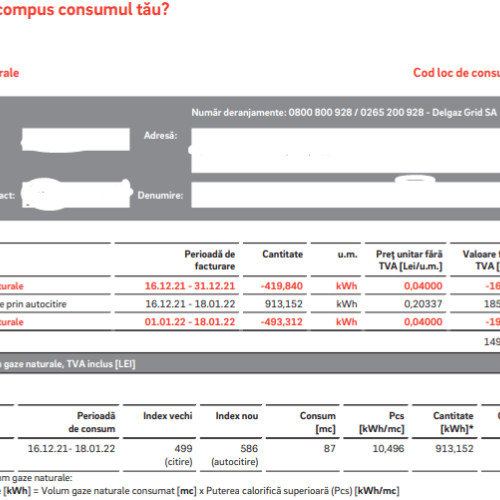Select the 'Cantitate' billing column header

[x=282, y=254]
